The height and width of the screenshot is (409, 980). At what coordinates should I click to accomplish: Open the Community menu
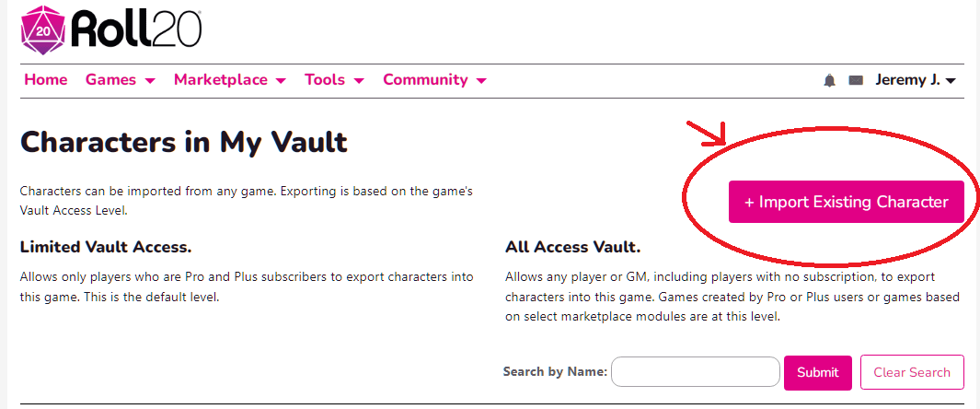425,80
